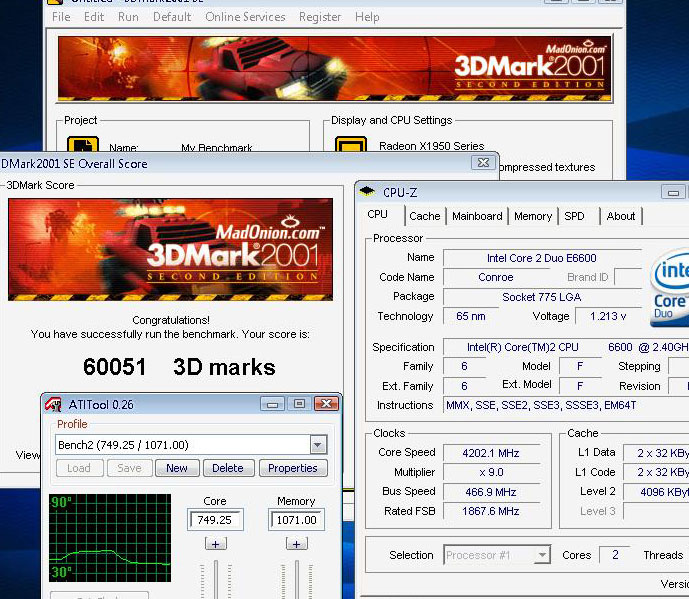Increase Memory clock with plus button

297,544
